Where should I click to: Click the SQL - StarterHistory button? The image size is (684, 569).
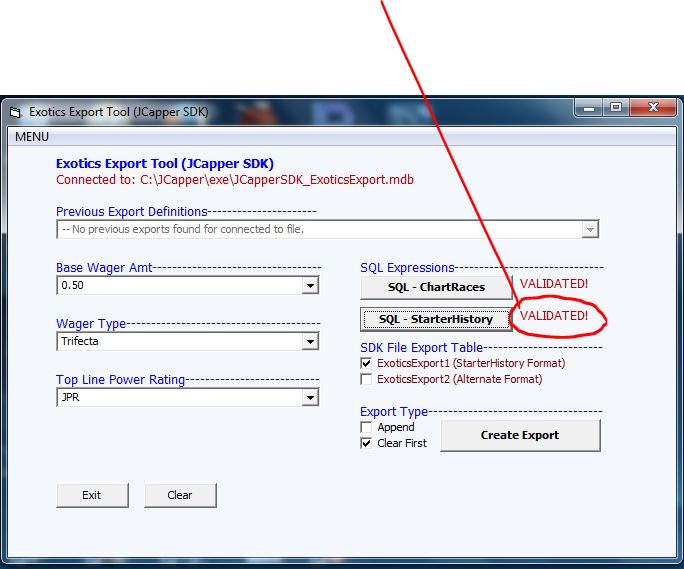(x=436, y=319)
